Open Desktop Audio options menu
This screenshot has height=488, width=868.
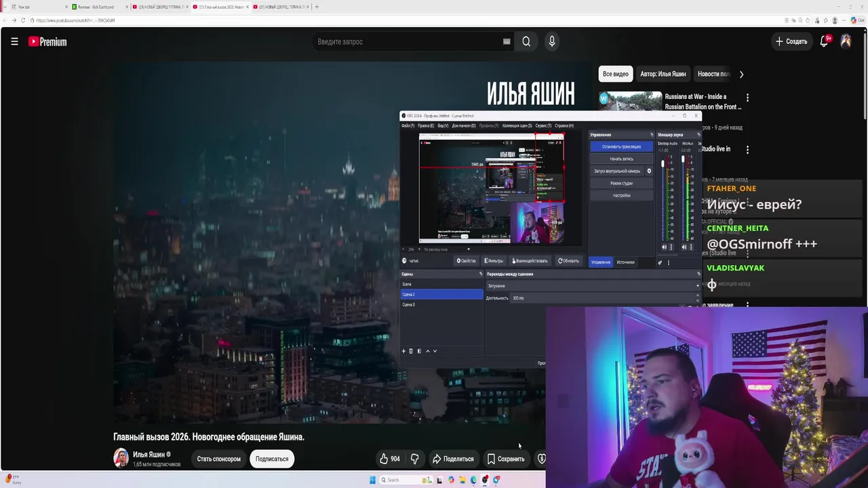coord(671,247)
